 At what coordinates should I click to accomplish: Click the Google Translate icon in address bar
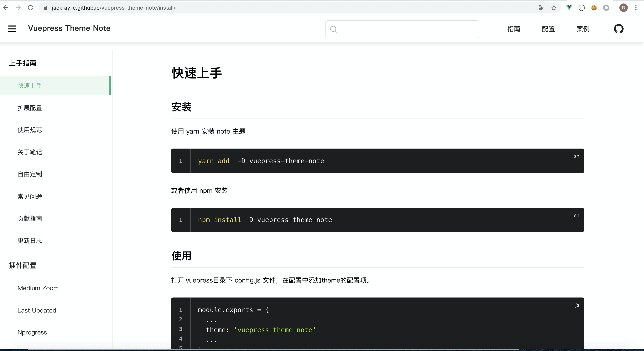click(542, 8)
